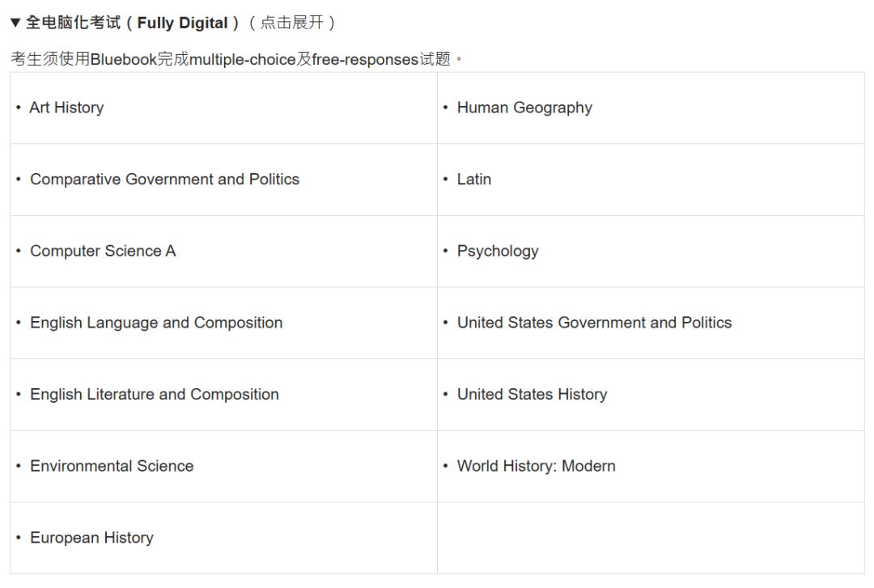Click World History: Modern entry
874x588 pixels.
(536, 467)
